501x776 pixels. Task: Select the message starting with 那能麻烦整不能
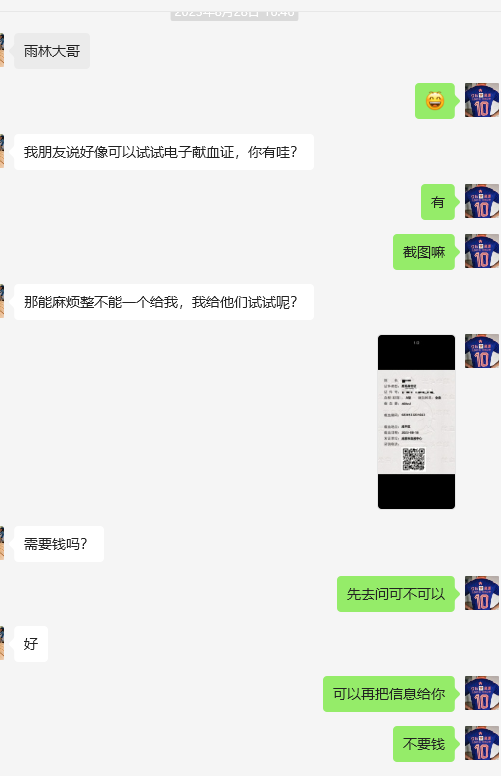coord(164,302)
